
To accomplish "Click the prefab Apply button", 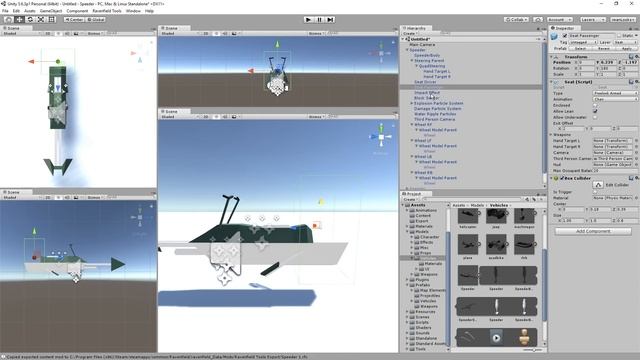I will tap(627, 49).
